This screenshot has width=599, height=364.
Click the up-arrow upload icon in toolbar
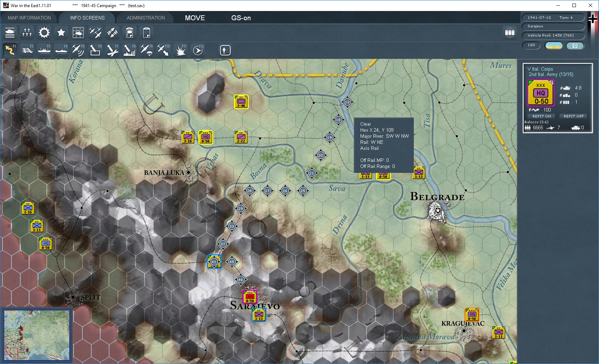click(225, 50)
